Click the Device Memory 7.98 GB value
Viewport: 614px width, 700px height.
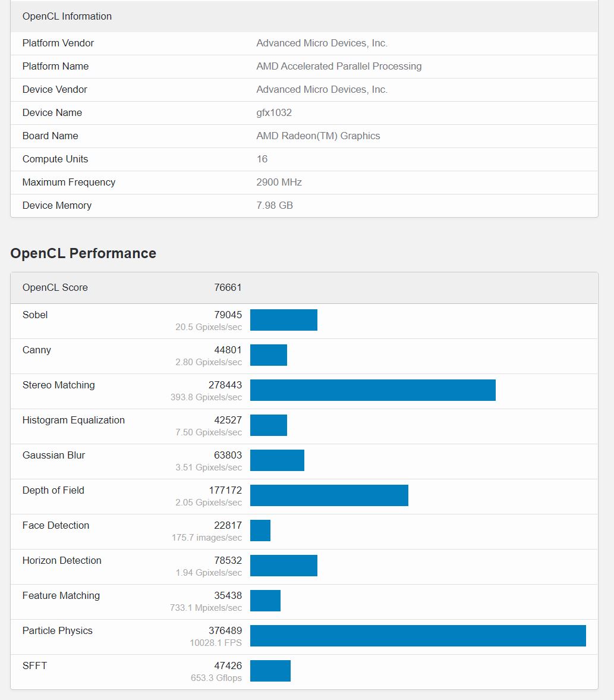[x=275, y=205]
